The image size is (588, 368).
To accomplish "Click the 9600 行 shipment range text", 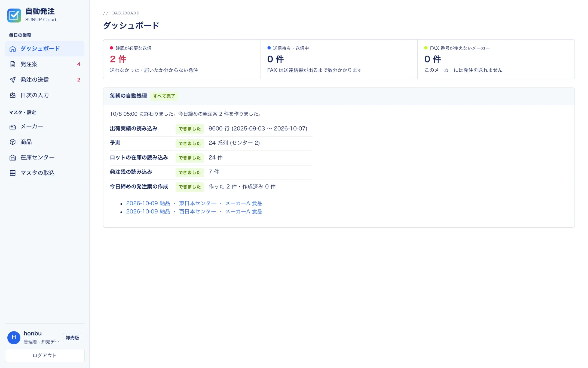I will tap(258, 129).
